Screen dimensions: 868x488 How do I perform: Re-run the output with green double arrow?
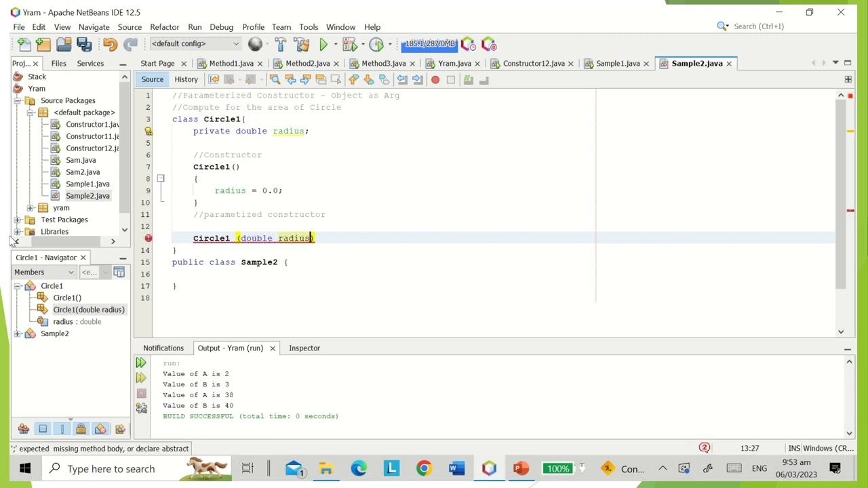coord(141,363)
